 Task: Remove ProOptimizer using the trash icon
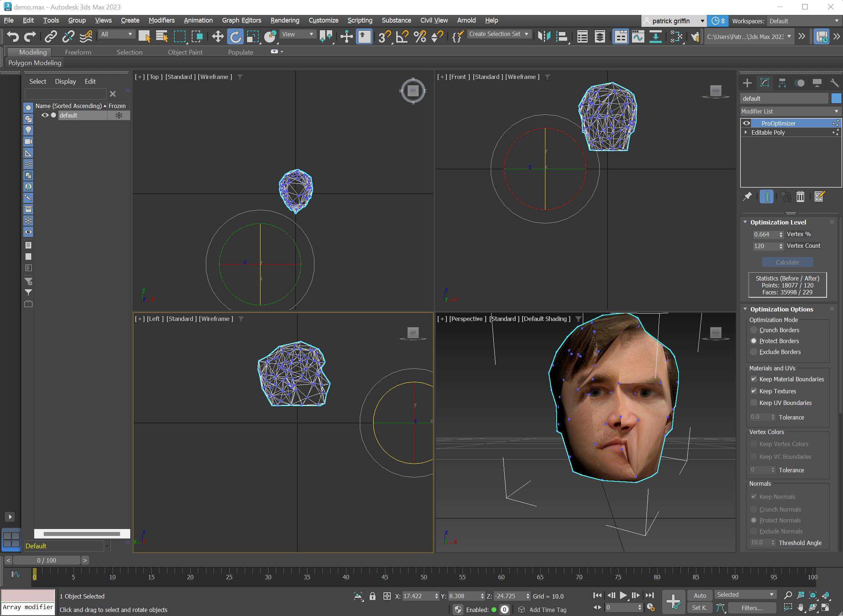[x=801, y=196]
